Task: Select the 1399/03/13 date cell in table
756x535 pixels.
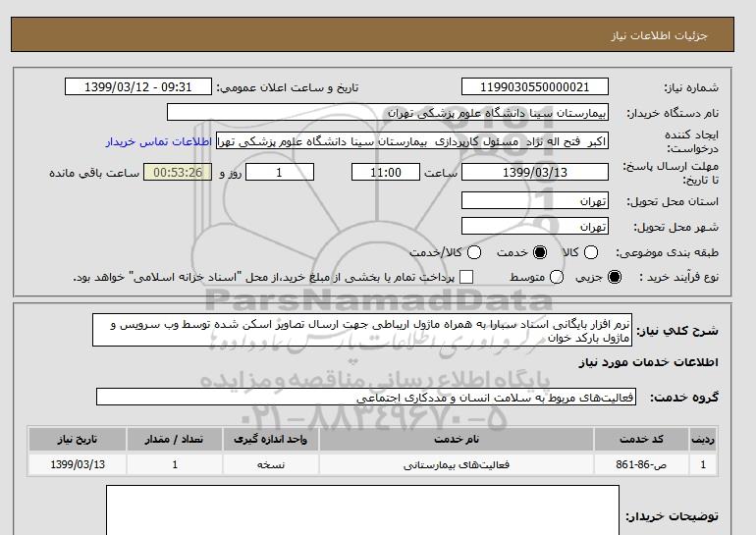Action: [x=78, y=464]
